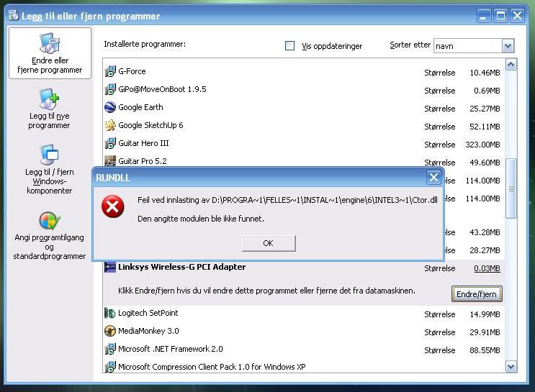Open Legg til nye programmer section

49,109
